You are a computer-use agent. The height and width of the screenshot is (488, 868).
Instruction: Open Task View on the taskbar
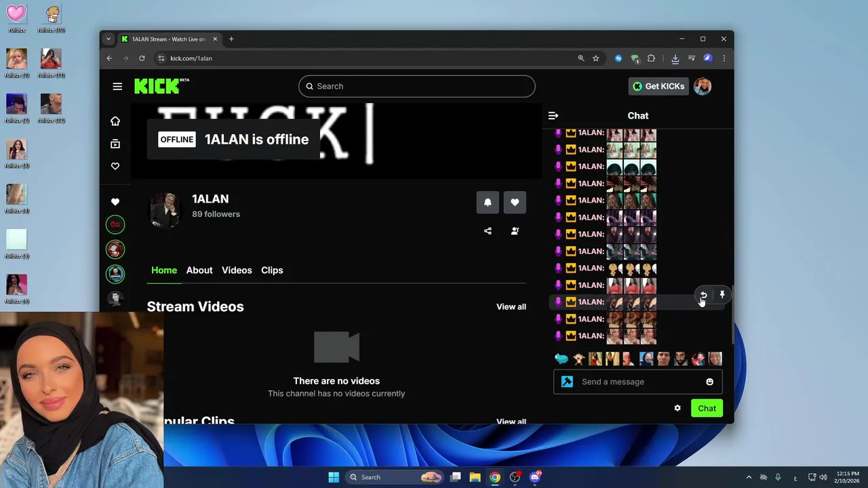(x=456, y=477)
